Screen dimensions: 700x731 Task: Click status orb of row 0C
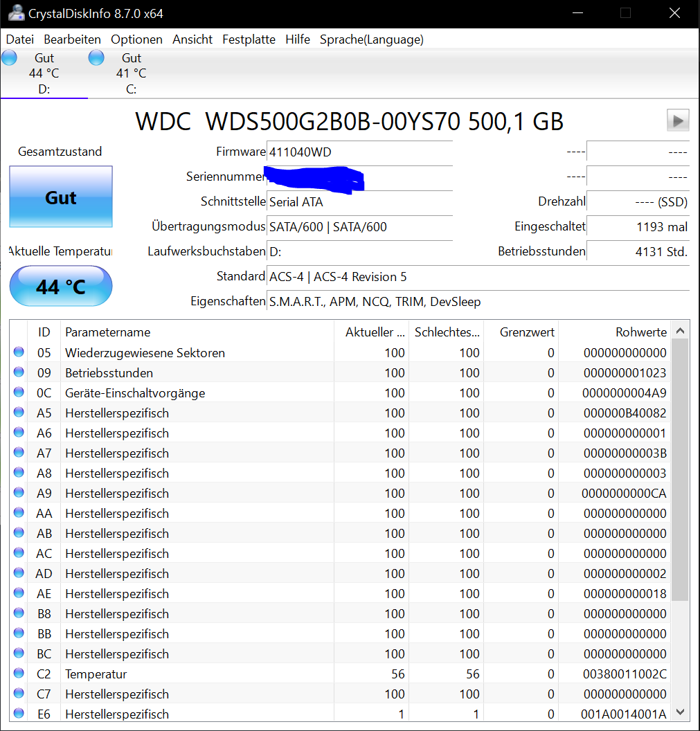19,392
